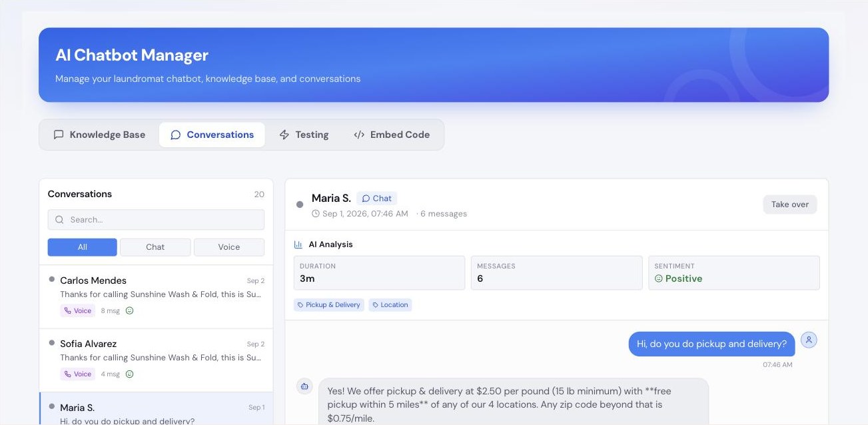Click the Testing lightning bolt icon
The height and width of the screenshot is (425, 868).
(x=284, y=135)
